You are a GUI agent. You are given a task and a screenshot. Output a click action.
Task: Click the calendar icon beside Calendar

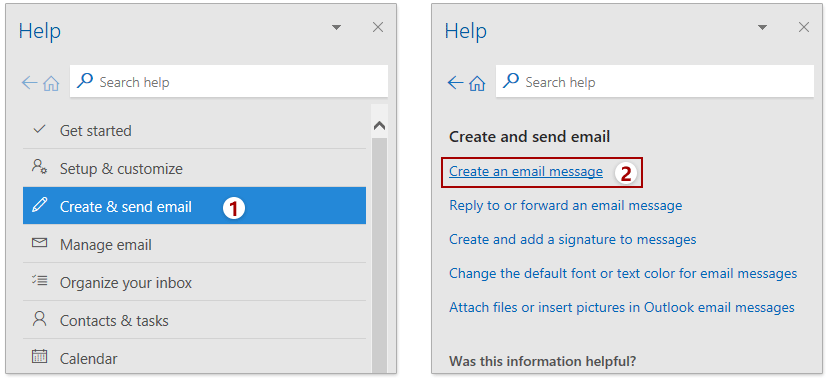pyautogui.click(x=39, y=356)
